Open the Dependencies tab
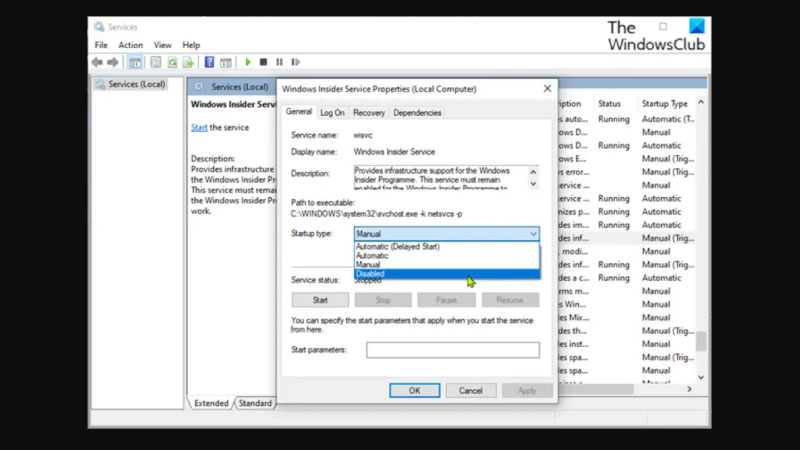 [x=417, y=113]
